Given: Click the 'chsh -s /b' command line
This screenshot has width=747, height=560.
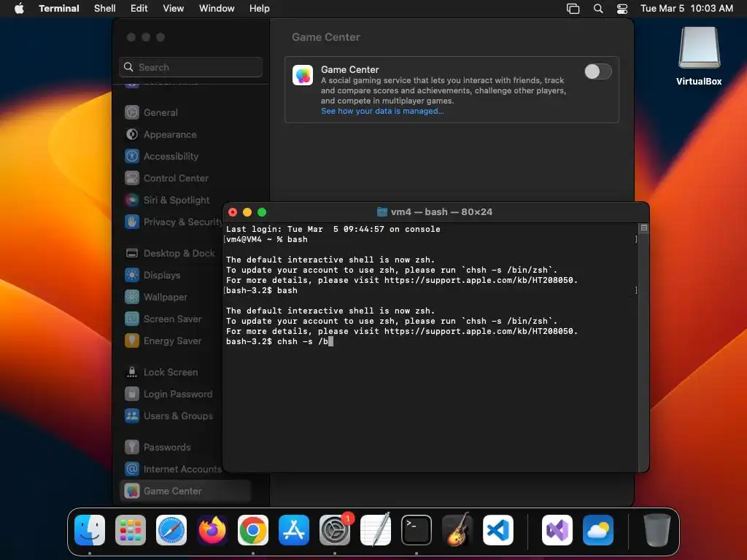Looking at the screenshot, I should coord(279,341).
